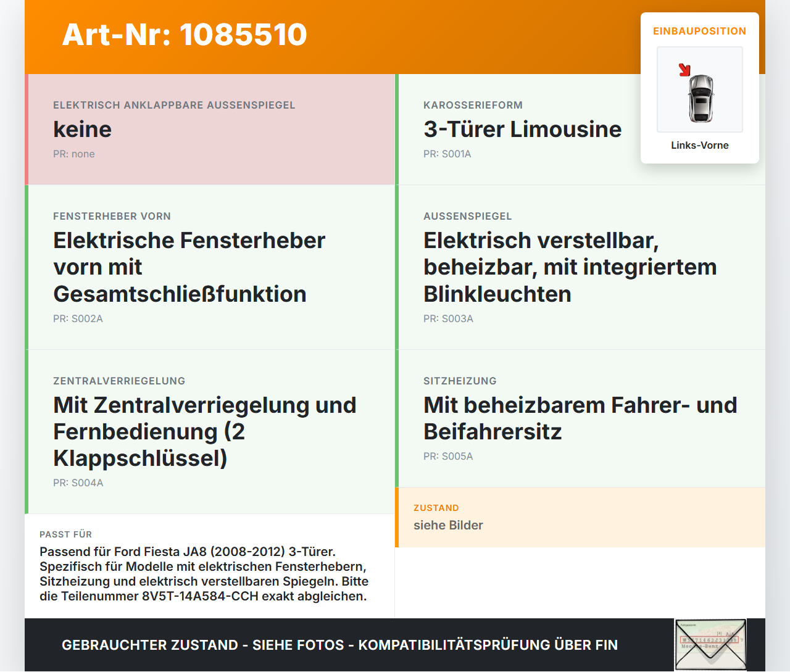Select the 'Passend für Ford Fiesta JA8' paragraph
This screenshot has height=672, width=790.
click(x=204, y=574)
